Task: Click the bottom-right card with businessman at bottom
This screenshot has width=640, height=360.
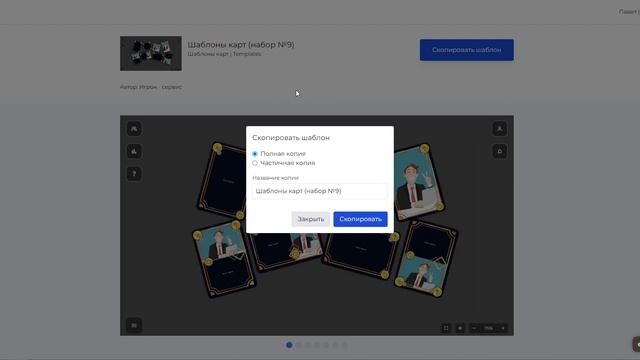Action: pyautogui.click(x=427, y=258)
